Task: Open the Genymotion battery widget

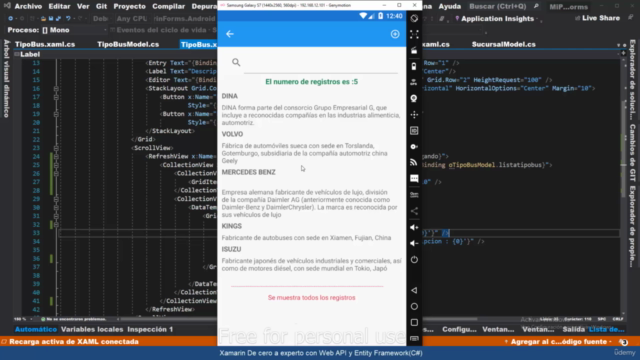Action: click(x=414, y=66)
